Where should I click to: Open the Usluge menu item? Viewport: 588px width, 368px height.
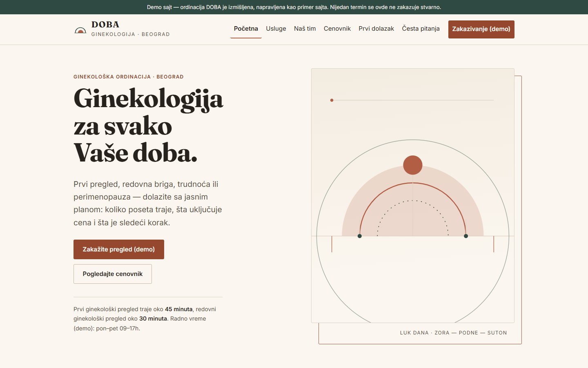click(x=276, y=29)
